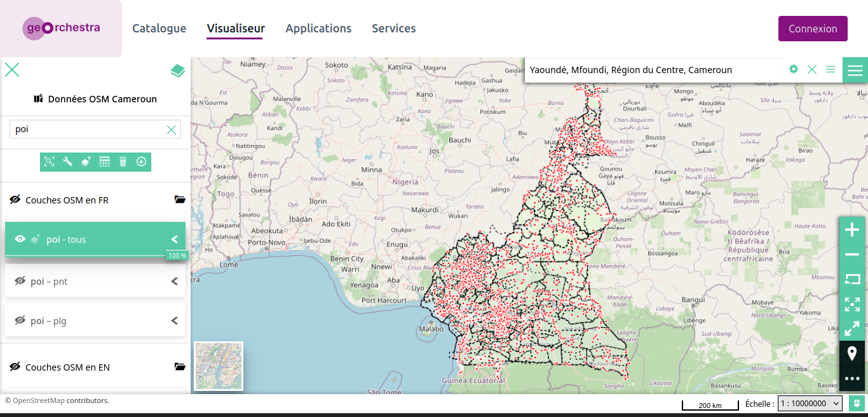
Task: Zoom to the poi layer extent
Action: click(49, 161)
